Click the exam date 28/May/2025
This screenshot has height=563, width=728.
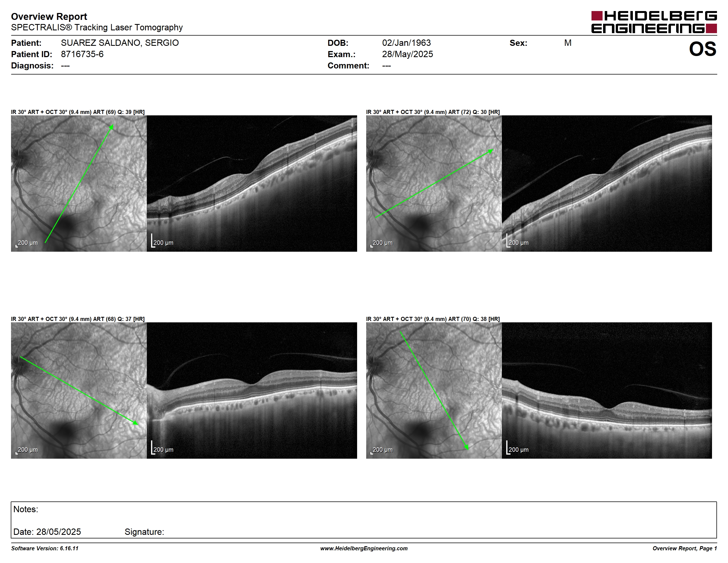407,54
